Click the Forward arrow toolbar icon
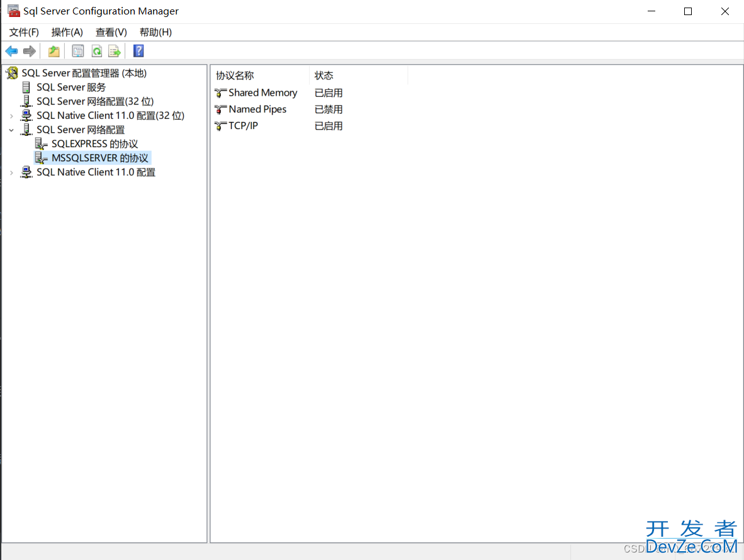This screenshot has width=744, height=560. point(30,51)
